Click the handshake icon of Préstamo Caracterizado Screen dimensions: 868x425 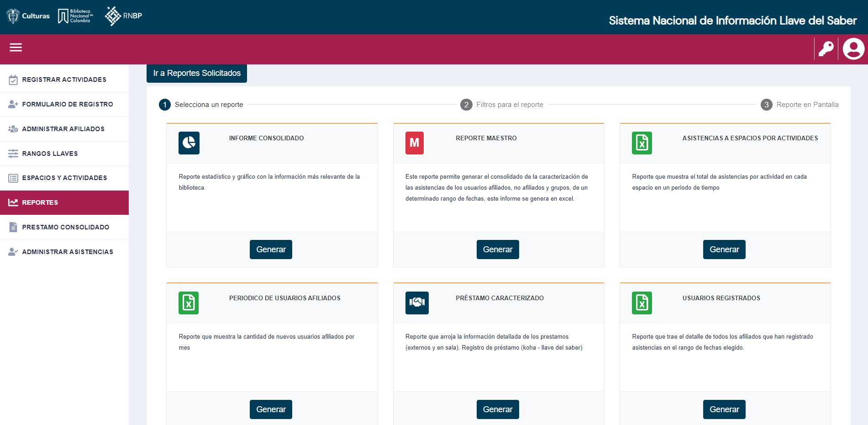click(x=417, y=303)
